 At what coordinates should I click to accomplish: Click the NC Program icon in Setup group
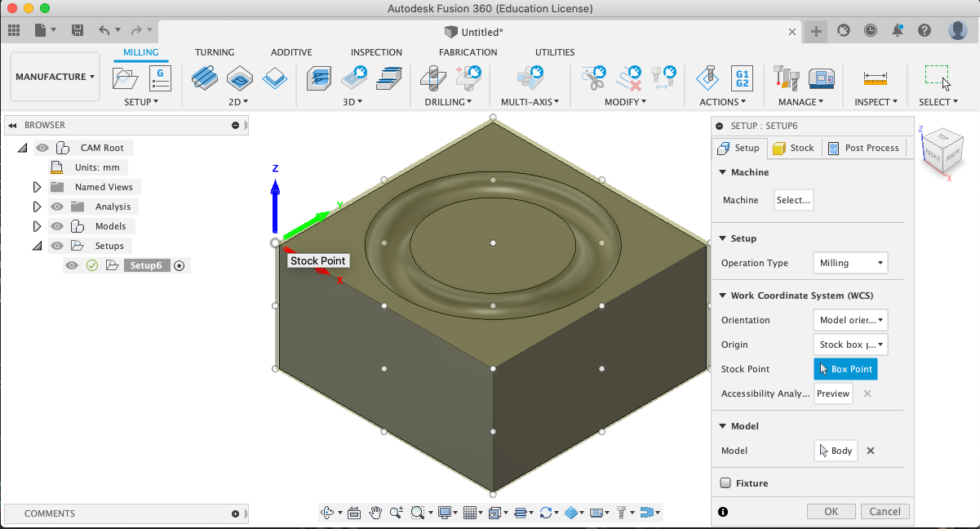[x=160, y=78]
